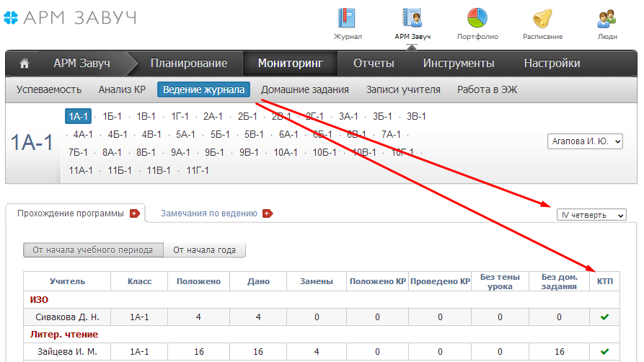Click teacher name Сивакова Д. Н.
The height and width of the screenshot is (362, 644).
(67, 317)
